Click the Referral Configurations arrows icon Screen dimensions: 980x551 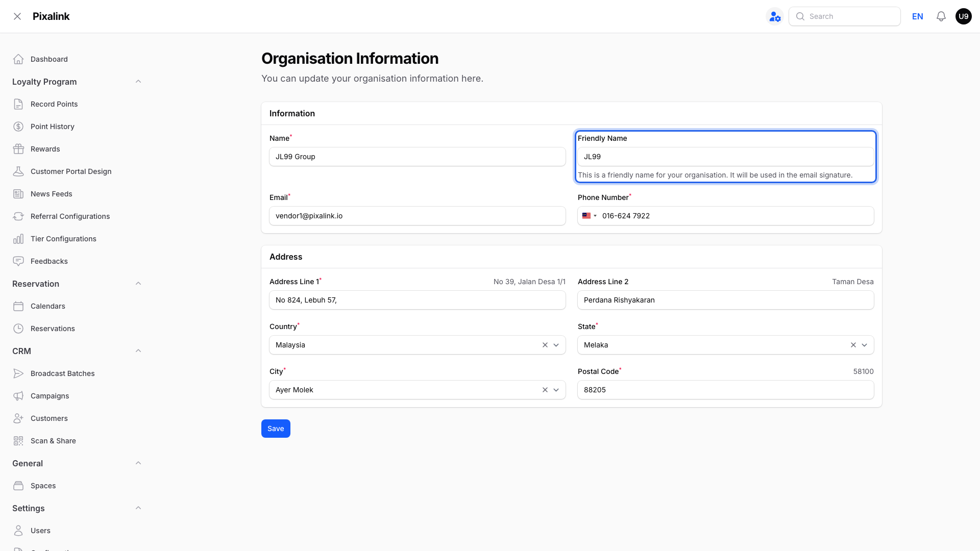pyautogui.click(x=18, y=216)
